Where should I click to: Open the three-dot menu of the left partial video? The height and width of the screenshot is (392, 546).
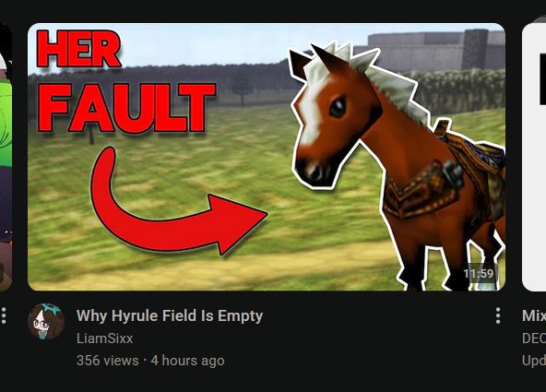click(4, 315)
